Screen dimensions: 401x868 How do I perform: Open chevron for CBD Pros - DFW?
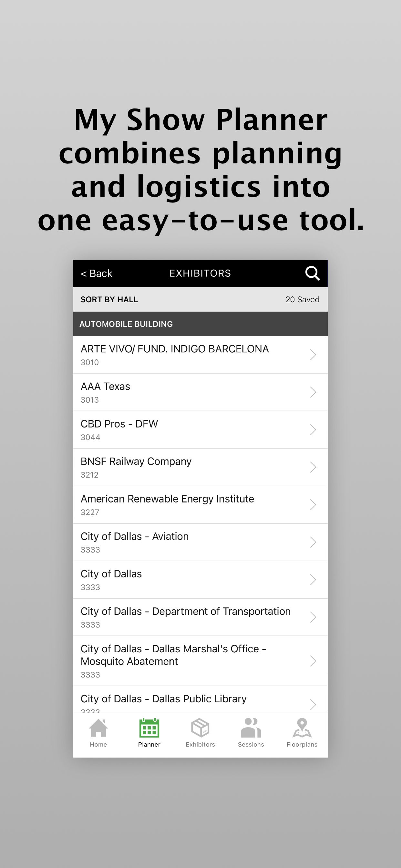(x=313, y=429)
